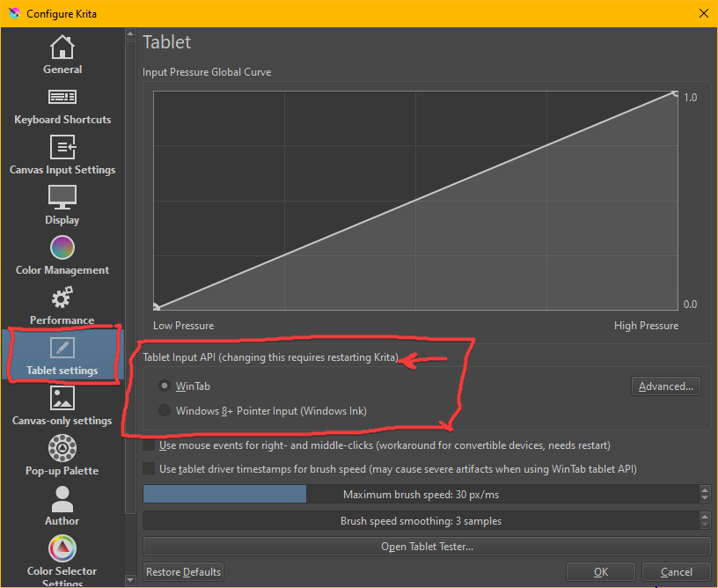Open the Color Management color wheel icon
Screen dimensions: 718x588
(x=62, y=247)
